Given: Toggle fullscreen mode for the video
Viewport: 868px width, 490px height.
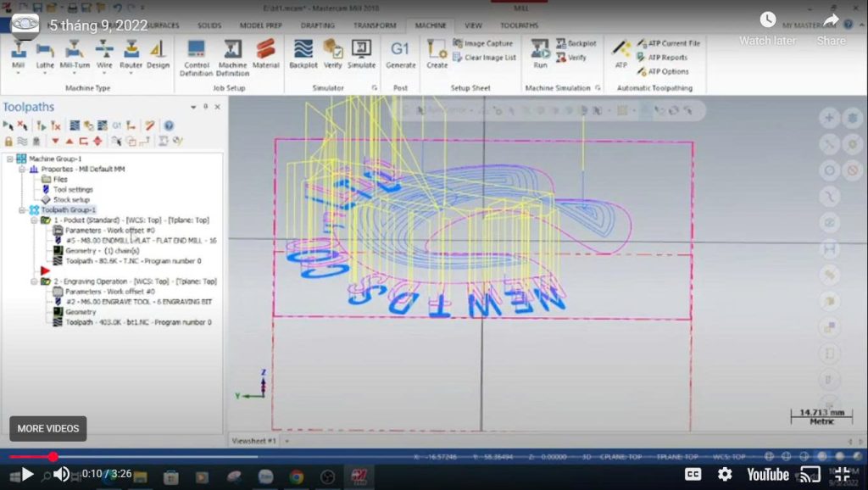Looking at the screenshot, I should pos(844,475).
